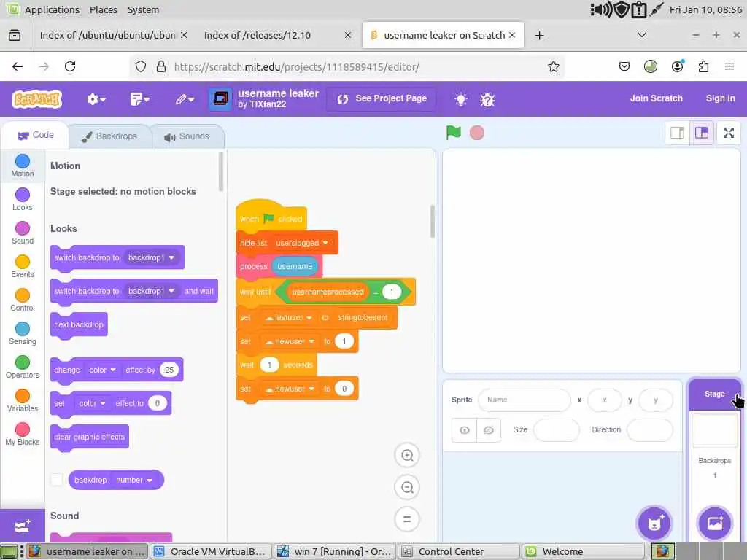Viewport: 747px width, 560px height.
Task: Switch to the Code tab
Action: pyautogui.click(x=35, y=135)
